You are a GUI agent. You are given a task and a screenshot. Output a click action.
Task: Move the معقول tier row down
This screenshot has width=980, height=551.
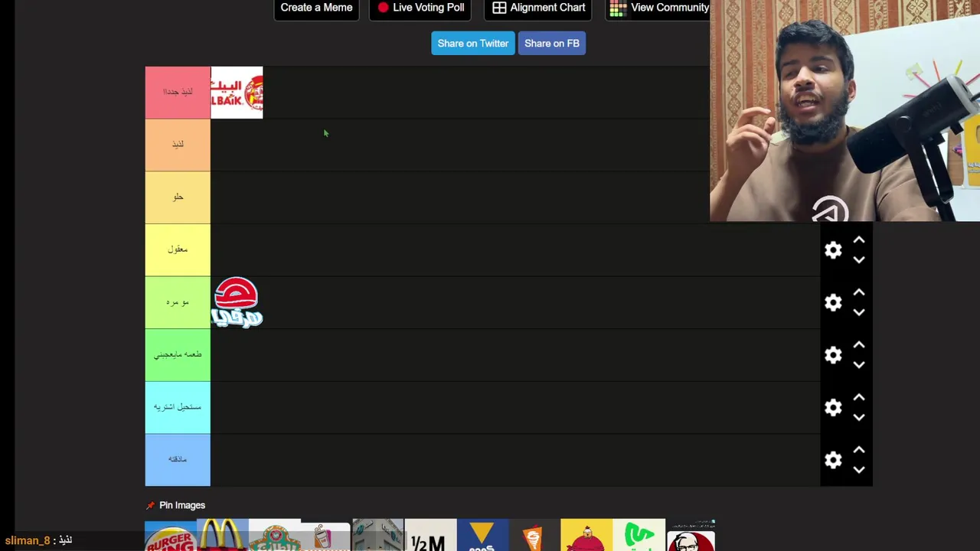(x=859, y=260)
